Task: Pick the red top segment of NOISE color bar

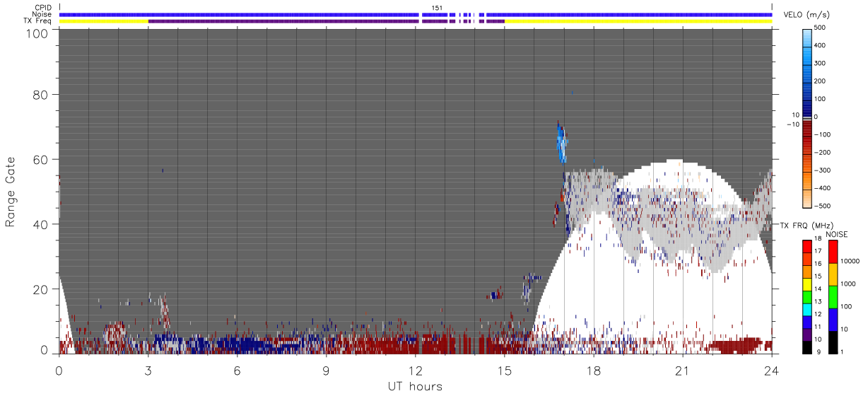Action: 833,251
